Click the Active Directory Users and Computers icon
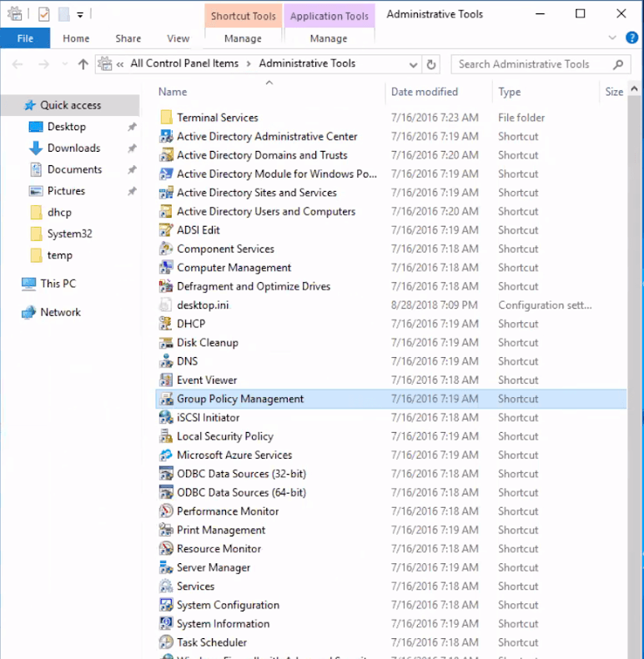The height and width of the screenshot is (659, 644). 166,211
